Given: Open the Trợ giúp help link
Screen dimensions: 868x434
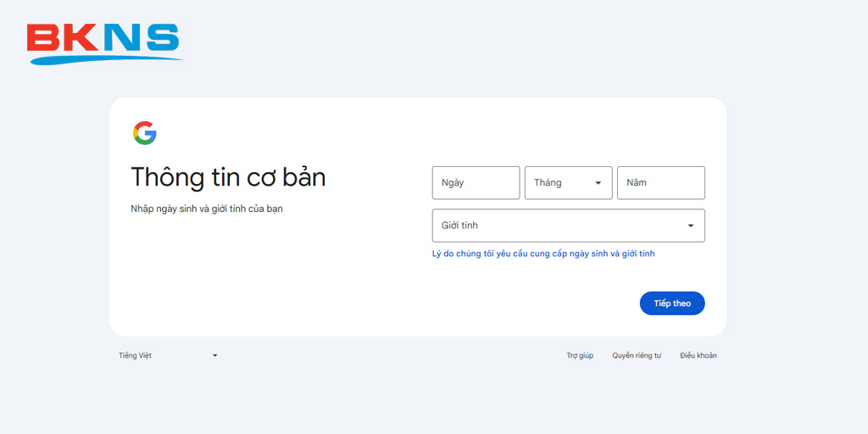Looking at the screenshot, I should tap(580, 356).
